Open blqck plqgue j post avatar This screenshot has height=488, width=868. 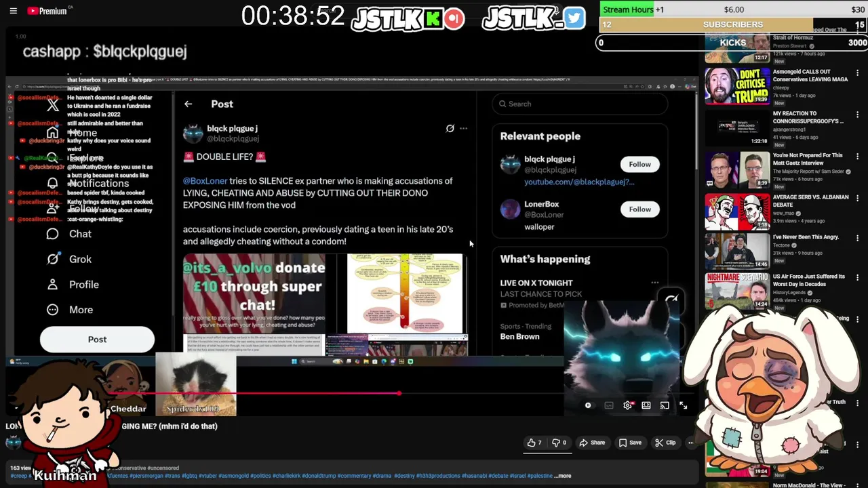[193, 134]
